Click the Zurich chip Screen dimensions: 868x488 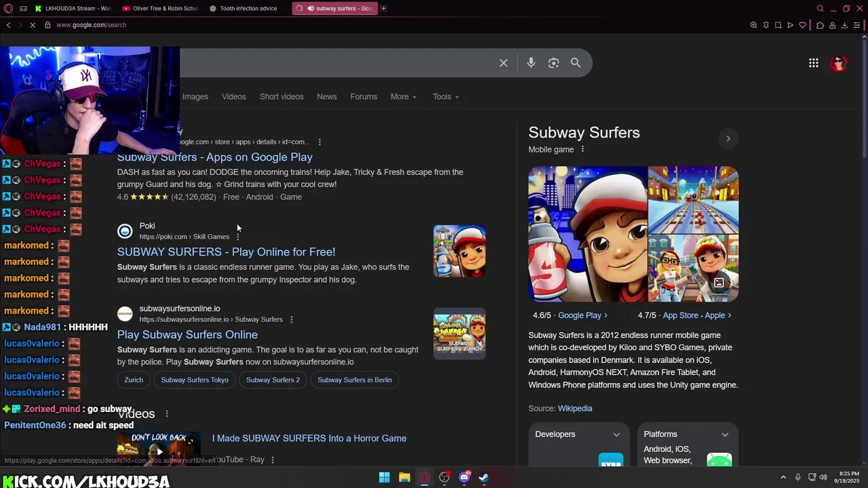[x=134, y=380]
